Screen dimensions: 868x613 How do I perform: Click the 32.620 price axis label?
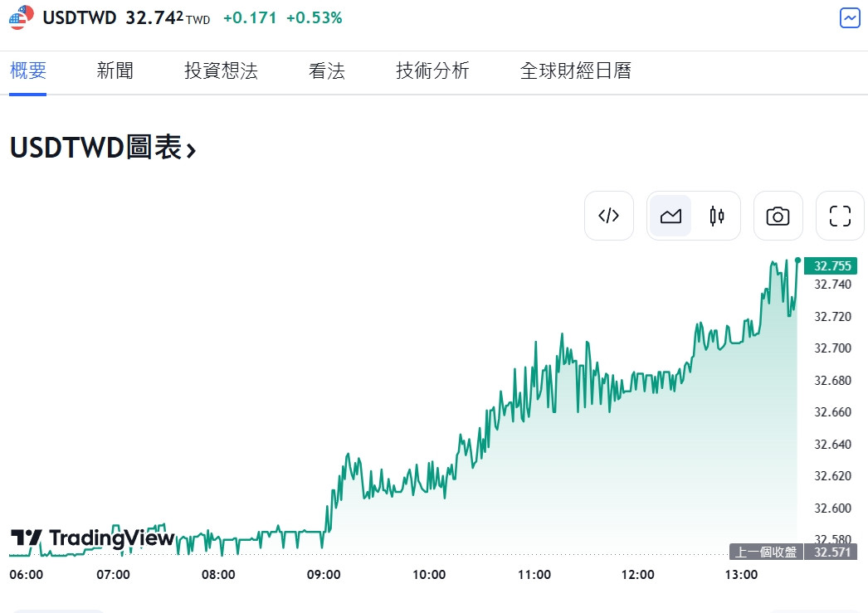(x=832, y=476)
